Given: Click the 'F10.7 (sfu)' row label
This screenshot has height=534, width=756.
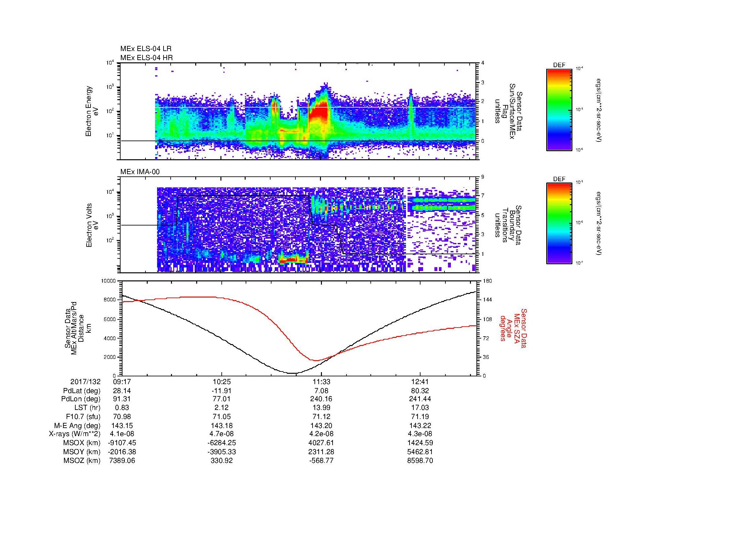Looking at the screenshot, I should (x=83, y=416).
